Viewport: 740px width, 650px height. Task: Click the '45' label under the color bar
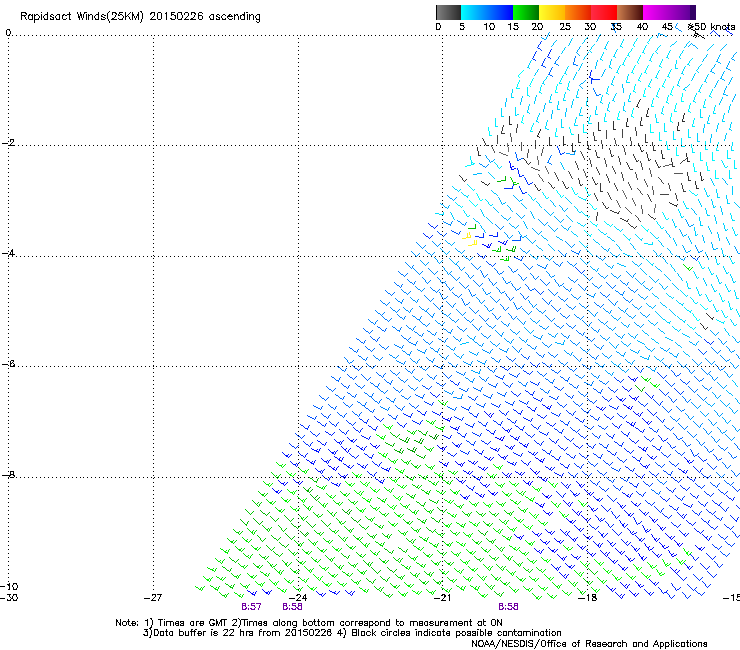coord(667,27)
